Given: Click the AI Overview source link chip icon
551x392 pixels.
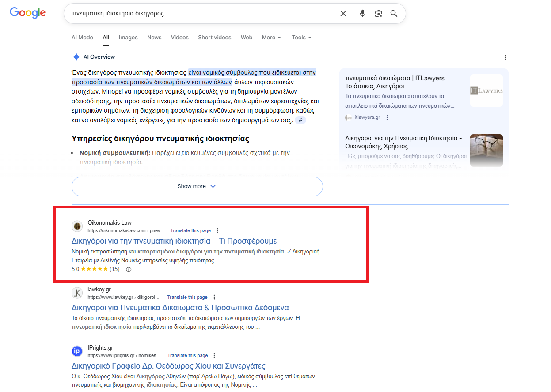Looking at the screenshot, I should (x=300, y=120).
